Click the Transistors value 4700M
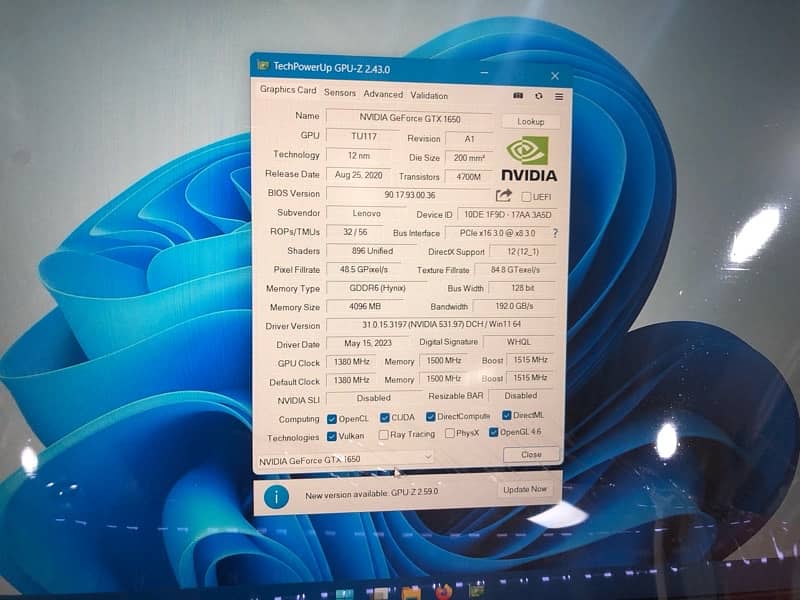This screenshot has width=800, height=600. coord(468,177)
